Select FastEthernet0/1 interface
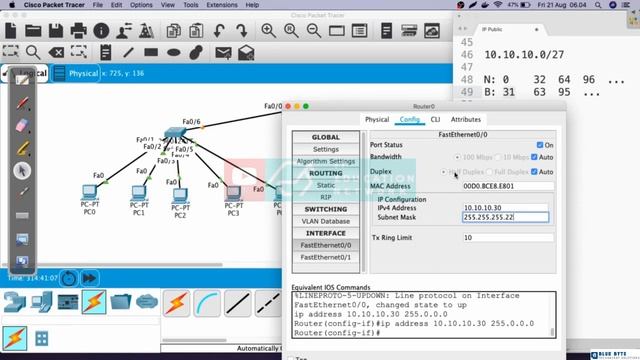 pyautogui.click(x=326, y=257)
